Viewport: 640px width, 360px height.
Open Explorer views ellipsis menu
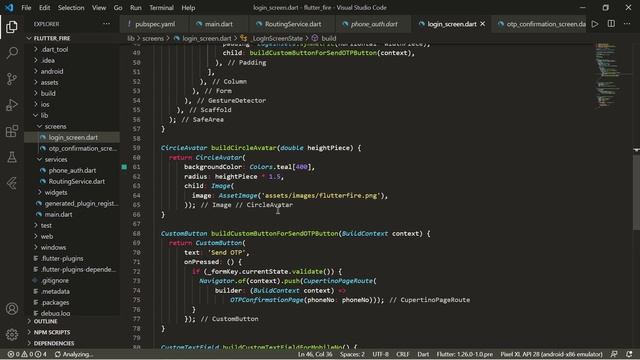(x=107, y=24)
